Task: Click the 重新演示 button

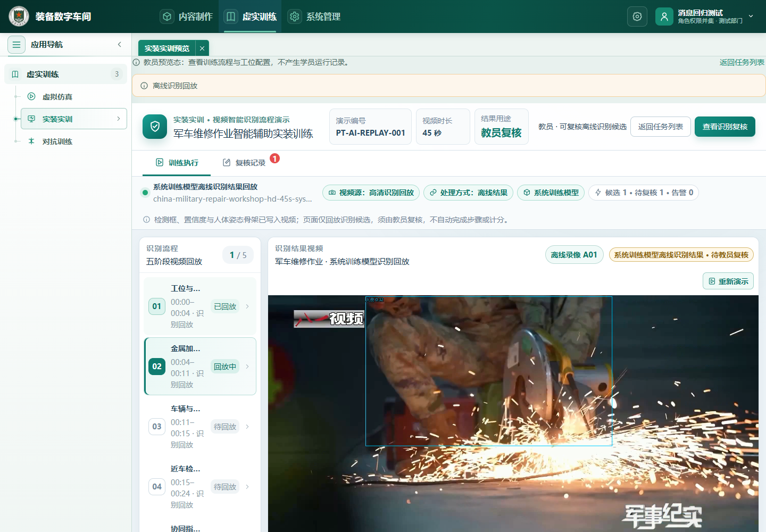Action: pos(728,281)
